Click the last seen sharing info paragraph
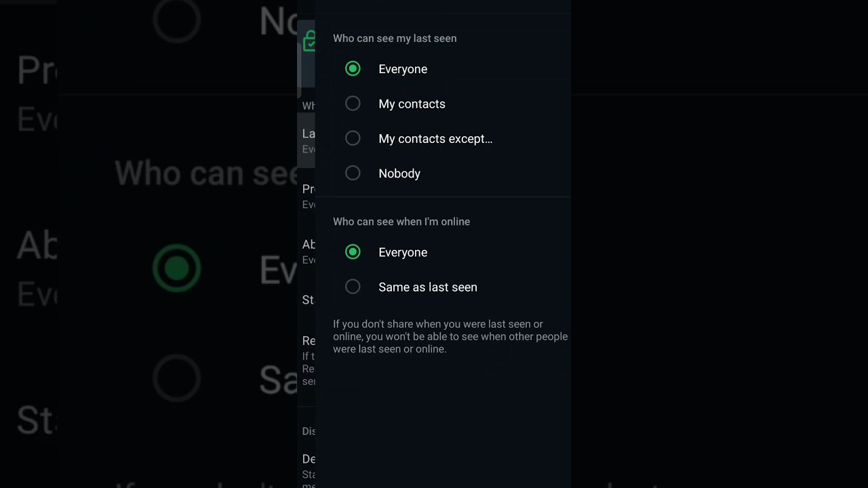 (x=450, y=336)
